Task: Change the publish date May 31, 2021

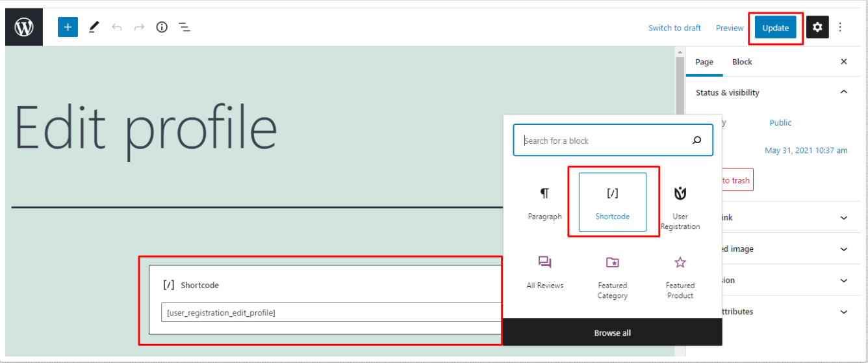Action: [806, 150]
